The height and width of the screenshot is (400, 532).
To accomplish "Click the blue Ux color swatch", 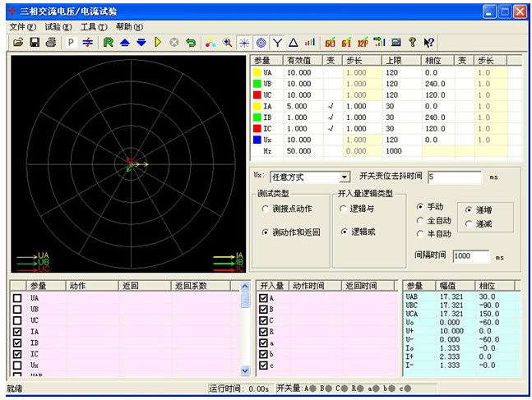I will [257, 140].
